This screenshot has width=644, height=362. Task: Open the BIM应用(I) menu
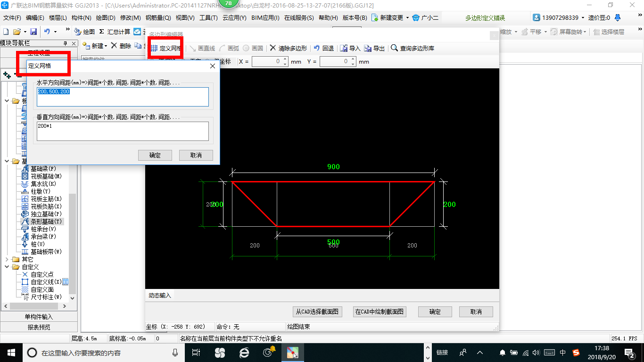pos(265,18)
